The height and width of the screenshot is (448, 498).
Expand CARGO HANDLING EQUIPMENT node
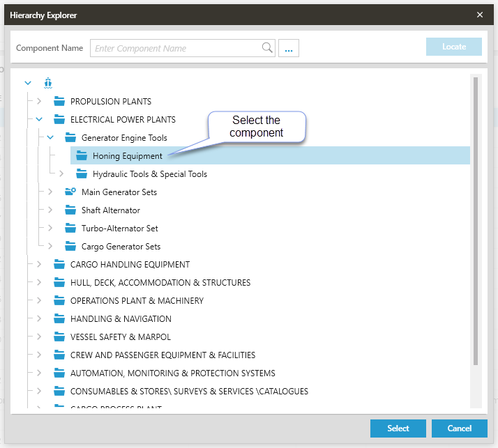pyautogui.click(x=39, y=264)
